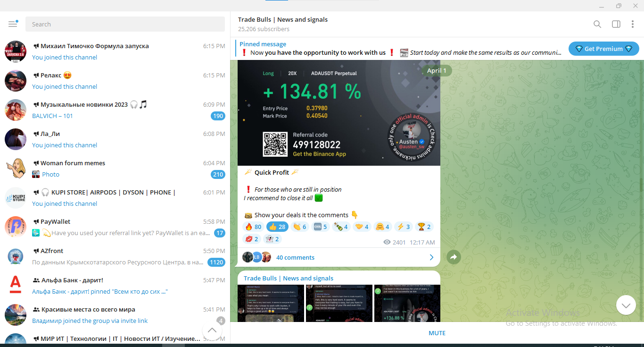Open the hamburger main menu

tap(13, 24)
